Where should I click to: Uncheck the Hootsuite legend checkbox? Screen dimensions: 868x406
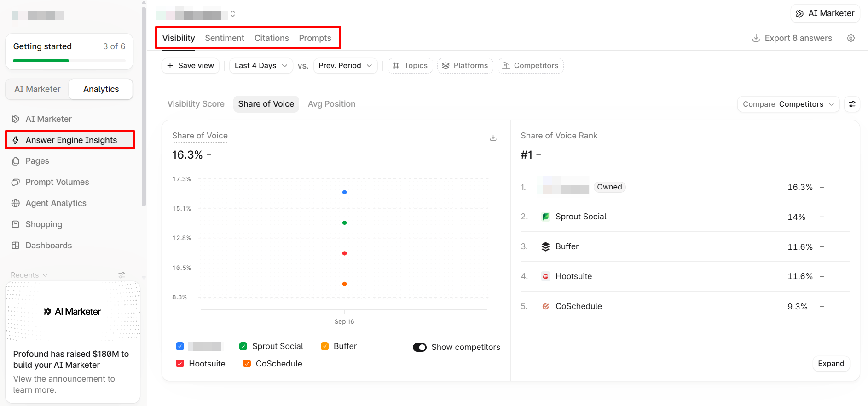[180, 364]
